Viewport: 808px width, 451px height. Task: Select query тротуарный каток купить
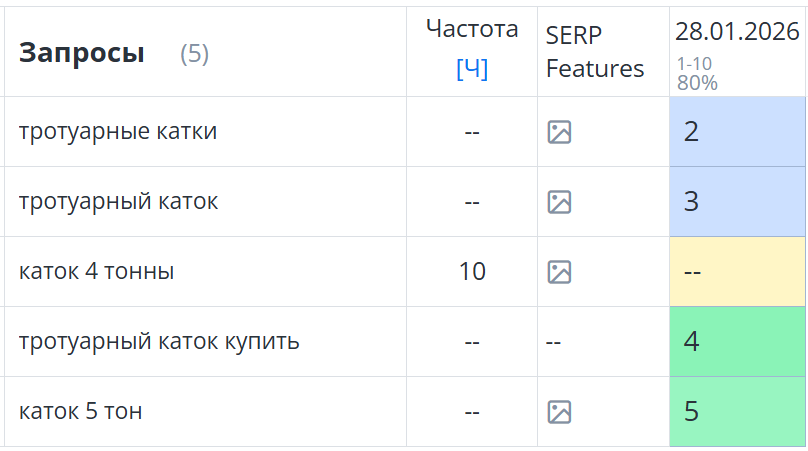(x=159, y=342)
